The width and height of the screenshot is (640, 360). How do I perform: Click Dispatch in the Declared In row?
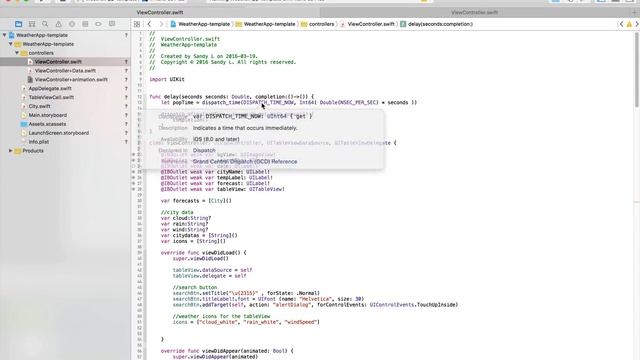[x=204, y=150]
